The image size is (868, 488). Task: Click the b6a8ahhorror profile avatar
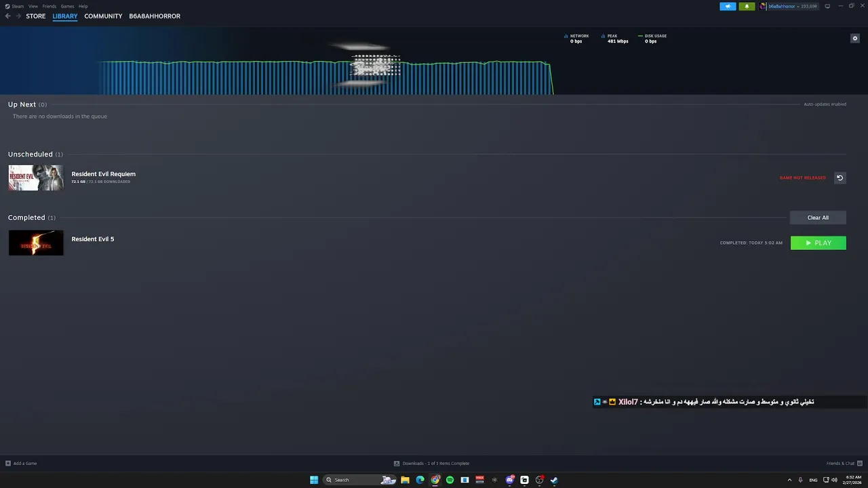pyautogui.click(x=763, y=6)
